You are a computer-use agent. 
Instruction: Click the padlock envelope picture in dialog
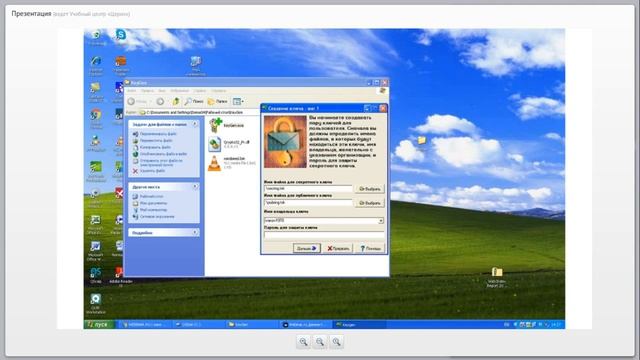[x=285, y=142]
